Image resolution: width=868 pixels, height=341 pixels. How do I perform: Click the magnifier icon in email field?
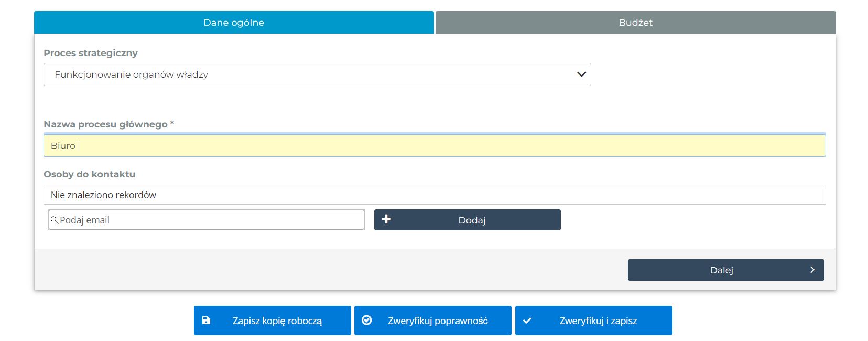click(x=54, y=220)
